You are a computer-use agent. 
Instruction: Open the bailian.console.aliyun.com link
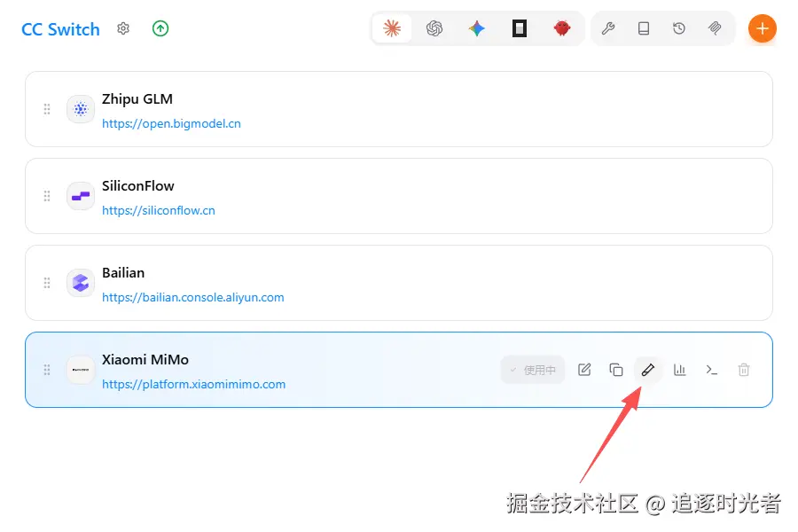click(x=193, y=297)
